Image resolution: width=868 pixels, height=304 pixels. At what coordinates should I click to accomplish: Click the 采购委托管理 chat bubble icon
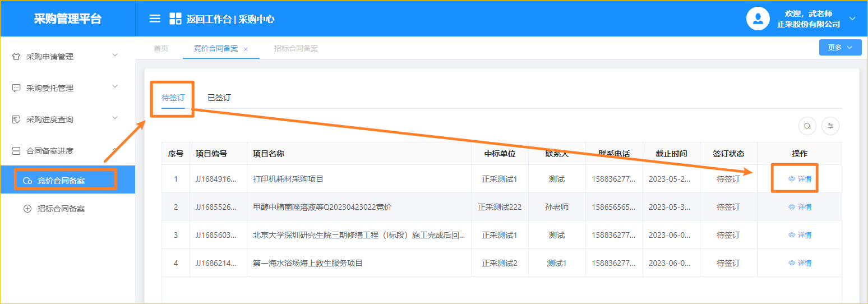(16, 88)
